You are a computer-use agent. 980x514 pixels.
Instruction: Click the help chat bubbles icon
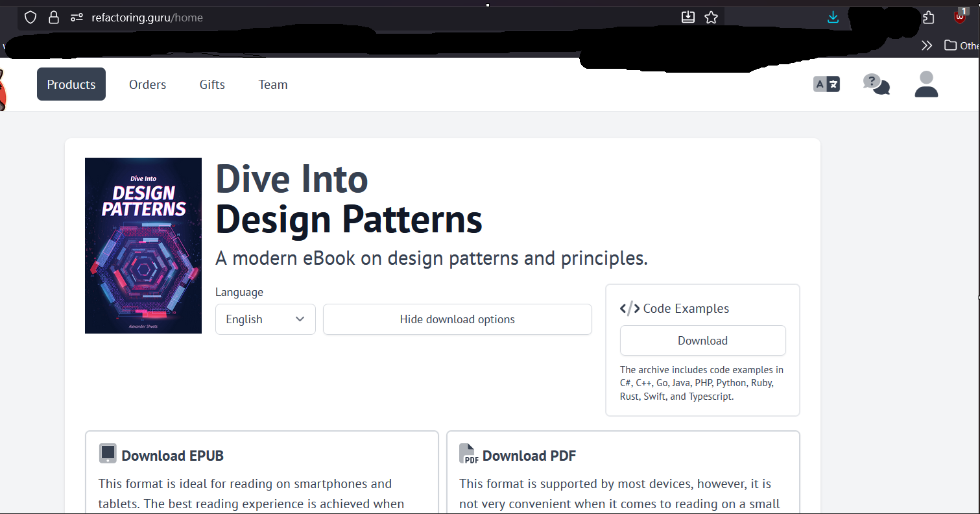click(876, 84)
